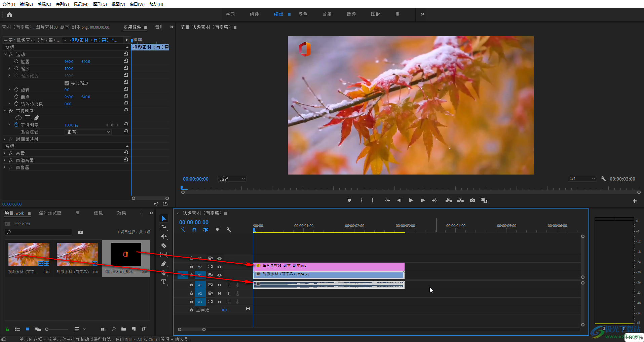Step back one frame in program monitor
The height and width of the screenshot is (342, 644).
[x=399, y=200]
